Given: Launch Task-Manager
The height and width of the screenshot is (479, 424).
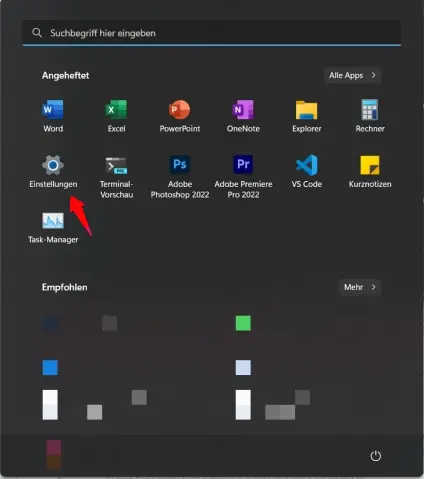Looking at the screenshot, I should (53, 228).
